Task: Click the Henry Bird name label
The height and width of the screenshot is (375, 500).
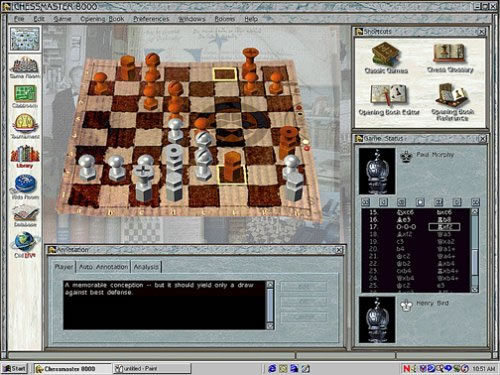Action: (432, 303)
